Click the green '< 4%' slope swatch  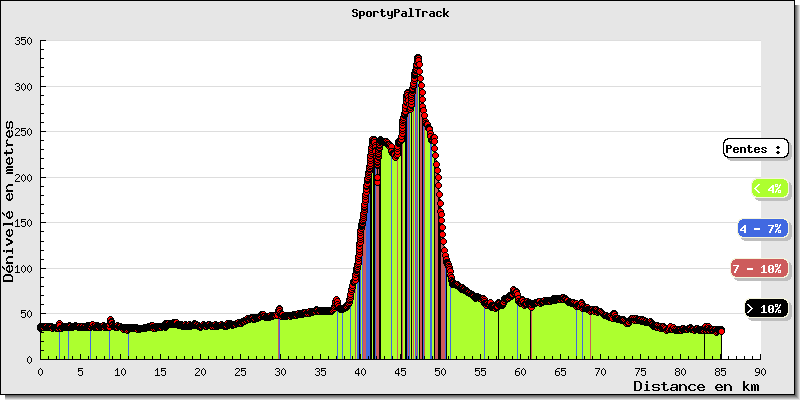pos(770,189)
